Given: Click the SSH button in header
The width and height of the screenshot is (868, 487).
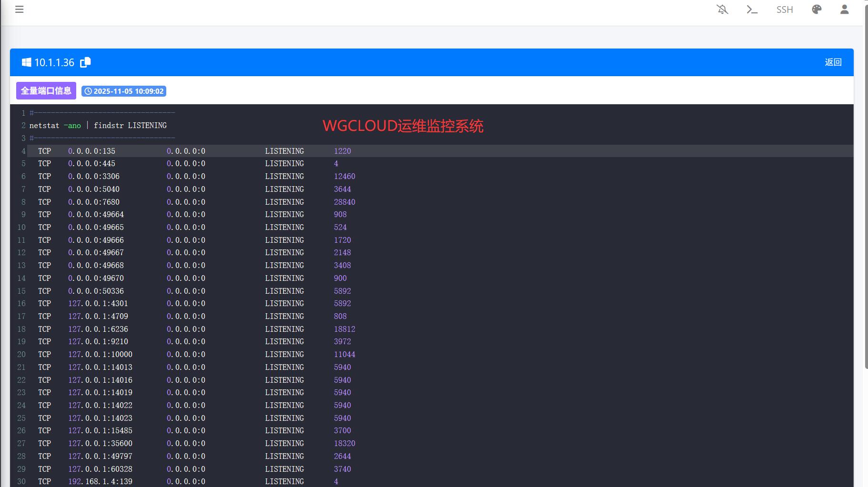Looking at the screenshot, I should 784,10.
